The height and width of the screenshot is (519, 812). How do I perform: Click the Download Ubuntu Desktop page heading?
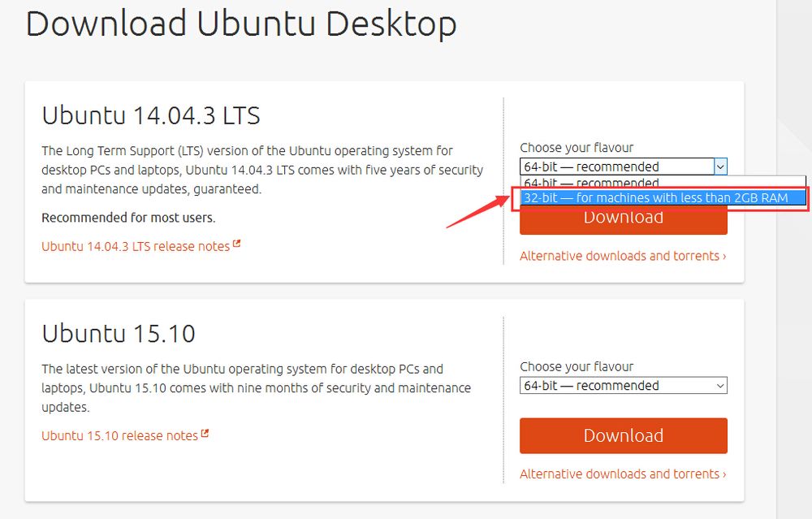(x=241, y=24)
